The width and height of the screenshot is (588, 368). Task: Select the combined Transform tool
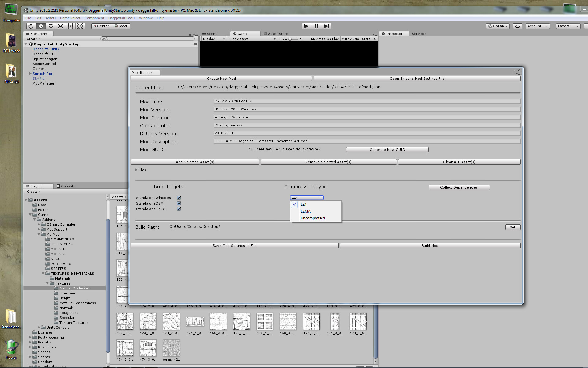pos(80,26)
